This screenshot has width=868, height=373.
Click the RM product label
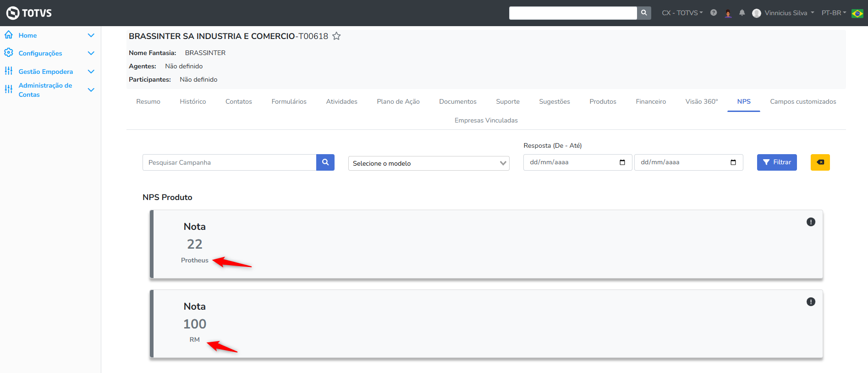pyautogui.click(x=195, y=340)
